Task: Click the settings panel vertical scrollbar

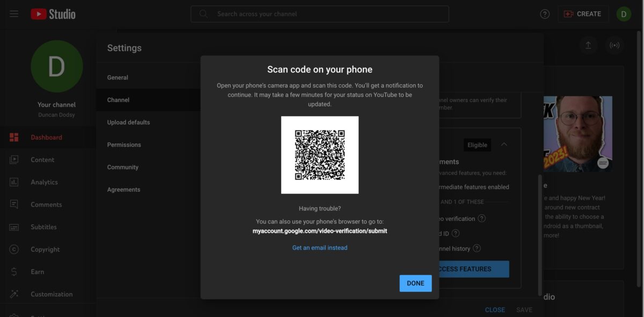Action: [540, 234]
